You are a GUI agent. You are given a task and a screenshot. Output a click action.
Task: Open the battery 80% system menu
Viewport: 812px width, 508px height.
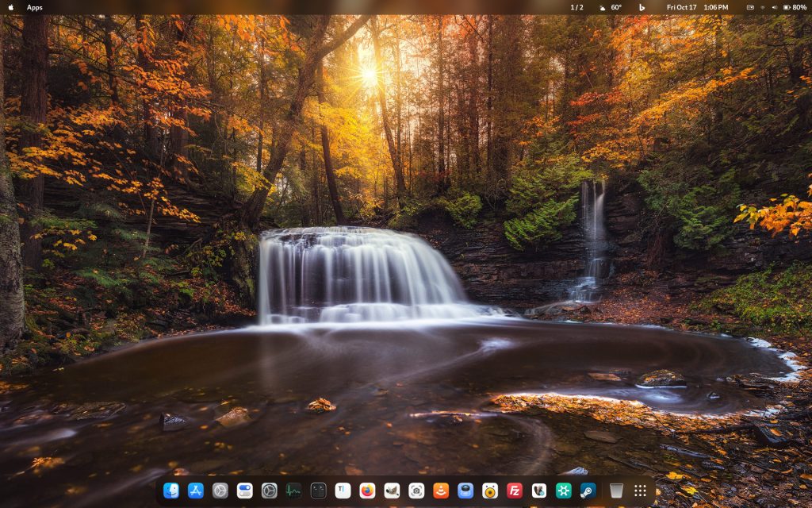point(795,7)
